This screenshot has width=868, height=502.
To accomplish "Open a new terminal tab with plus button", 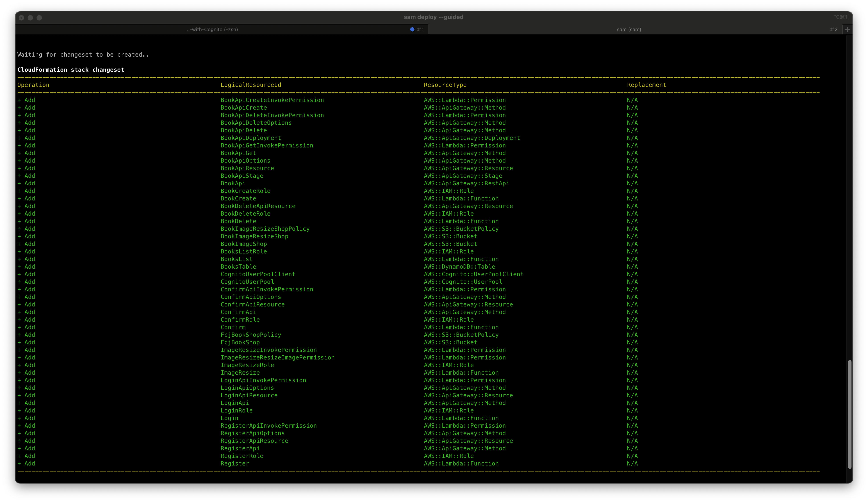I will click(x=847, y=30).
